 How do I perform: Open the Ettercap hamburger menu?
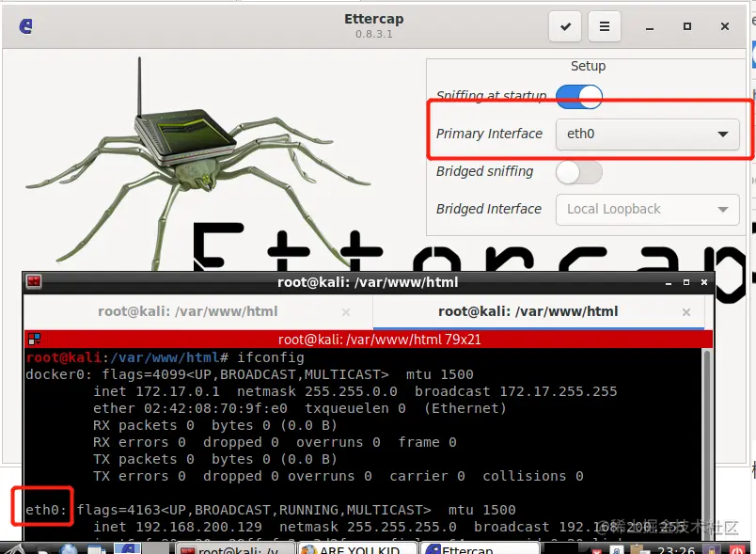(604, 26)
